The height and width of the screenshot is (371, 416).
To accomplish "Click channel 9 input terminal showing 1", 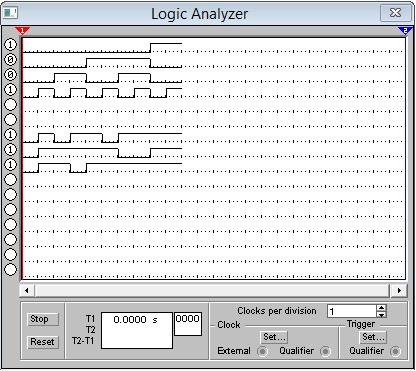I will tap(10, 164).
